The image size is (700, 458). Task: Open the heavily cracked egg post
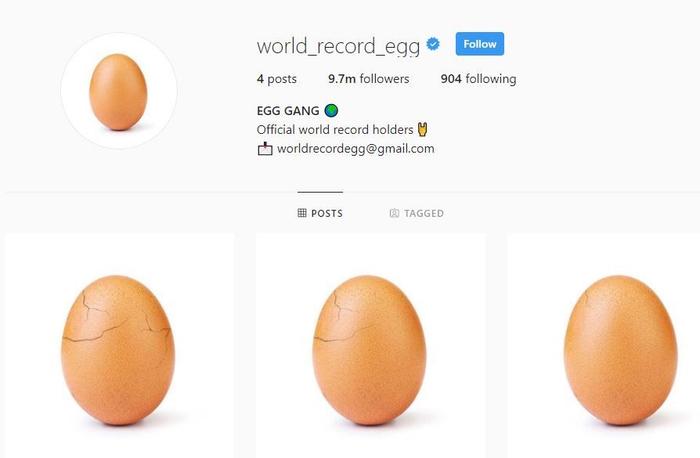pyautogui.click(x=120, y=346)
